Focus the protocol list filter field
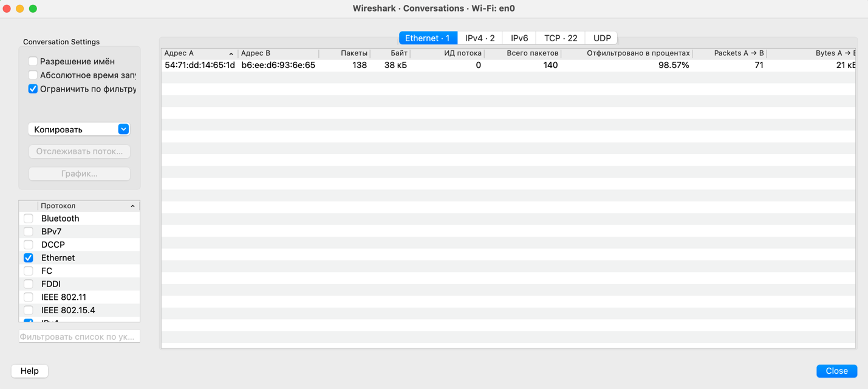The image size is (868, 389). click(x=79, y=336)
